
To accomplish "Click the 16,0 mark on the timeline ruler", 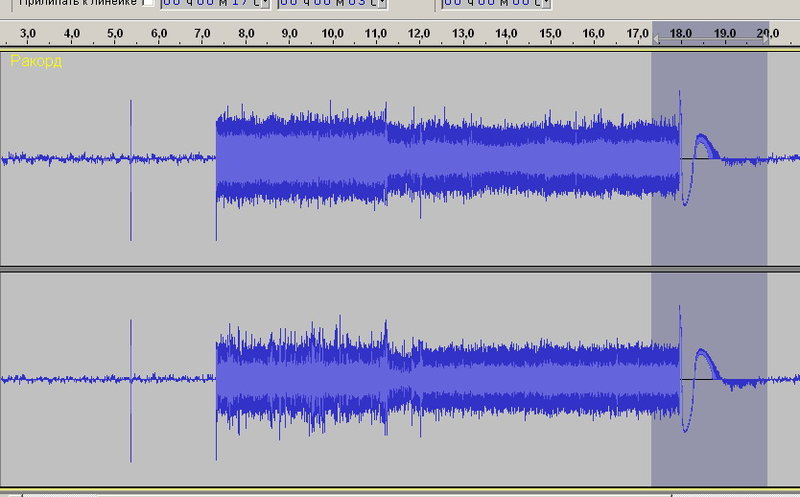I will point(593,34).
